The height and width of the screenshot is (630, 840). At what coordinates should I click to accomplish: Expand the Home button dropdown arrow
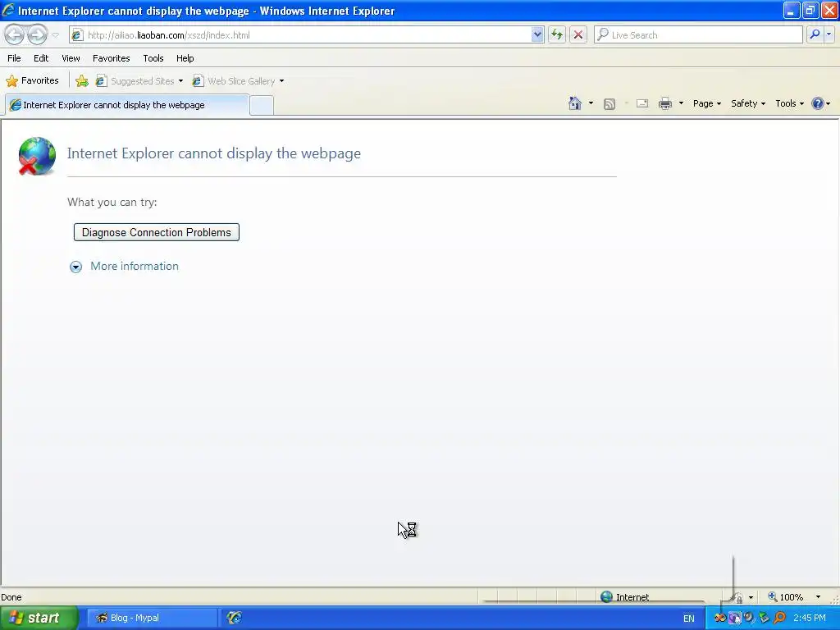coord(591,103)
